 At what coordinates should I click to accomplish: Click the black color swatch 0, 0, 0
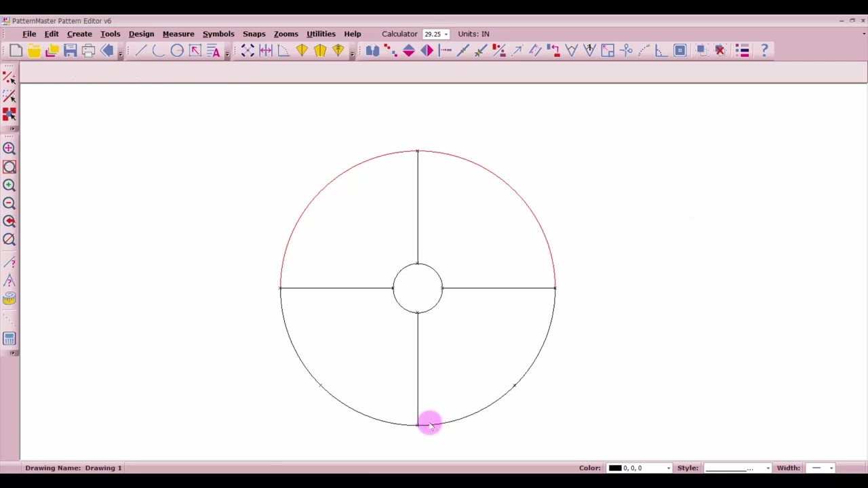click(x=615, y=468)
